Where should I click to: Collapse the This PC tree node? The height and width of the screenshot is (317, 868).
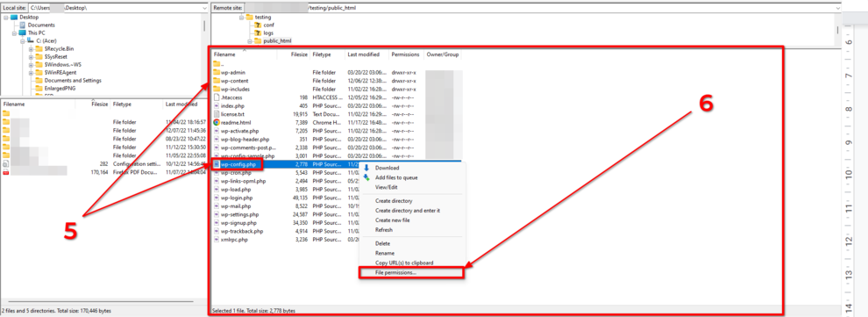pyautogui.click(x=14, y=32)
